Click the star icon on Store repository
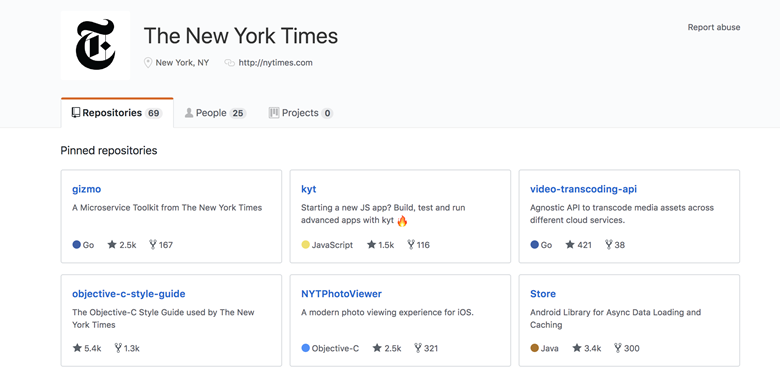Screen dimensions: 780x385 577,348
